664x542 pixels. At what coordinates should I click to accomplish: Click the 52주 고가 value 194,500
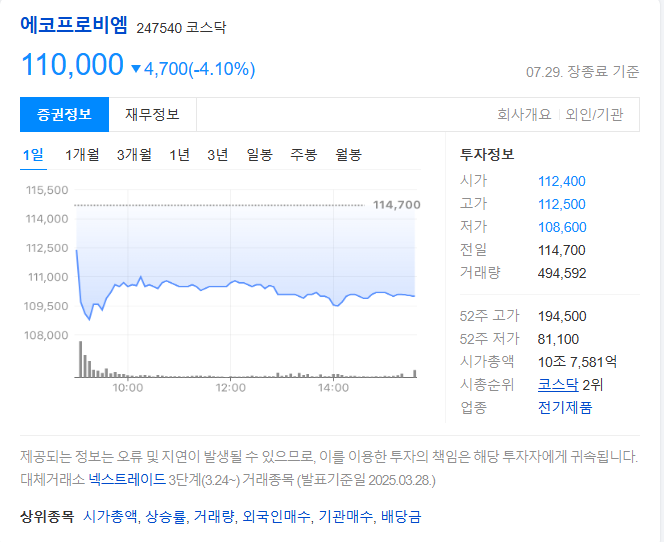click(562, 316)
